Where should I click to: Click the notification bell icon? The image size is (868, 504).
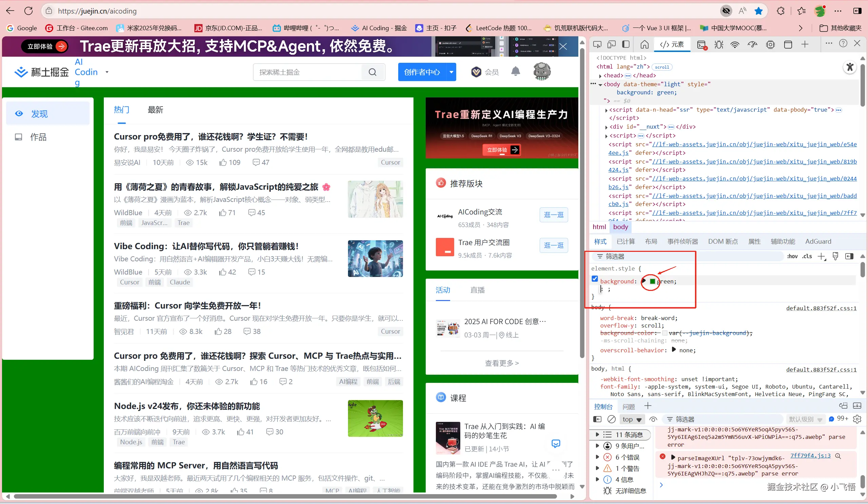click(x=515, y=71)
